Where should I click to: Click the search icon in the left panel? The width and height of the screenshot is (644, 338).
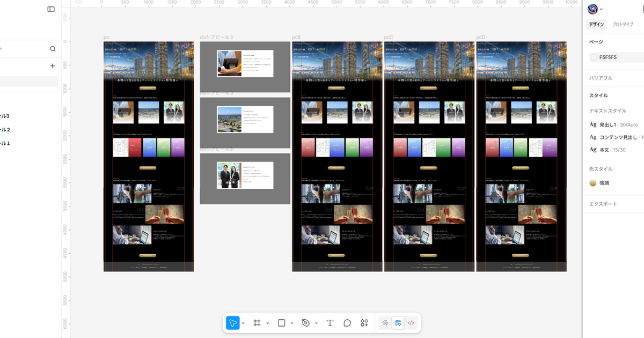coord(53,49)
